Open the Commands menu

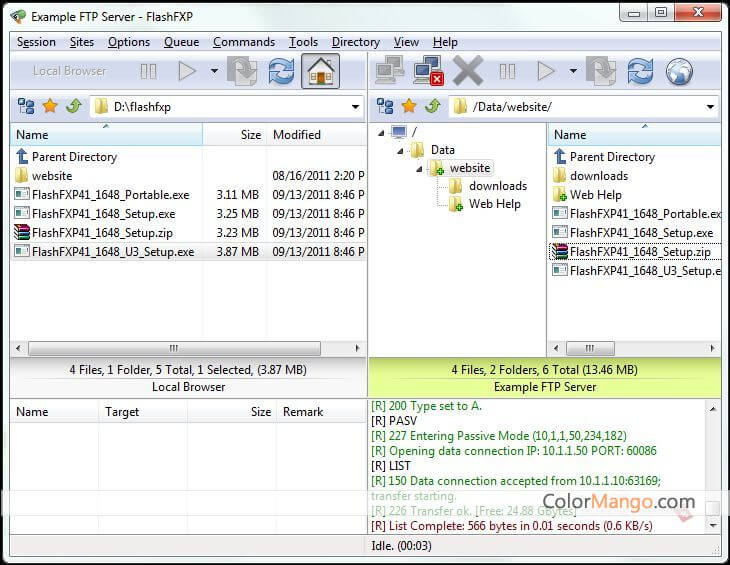tap(243, 42)
